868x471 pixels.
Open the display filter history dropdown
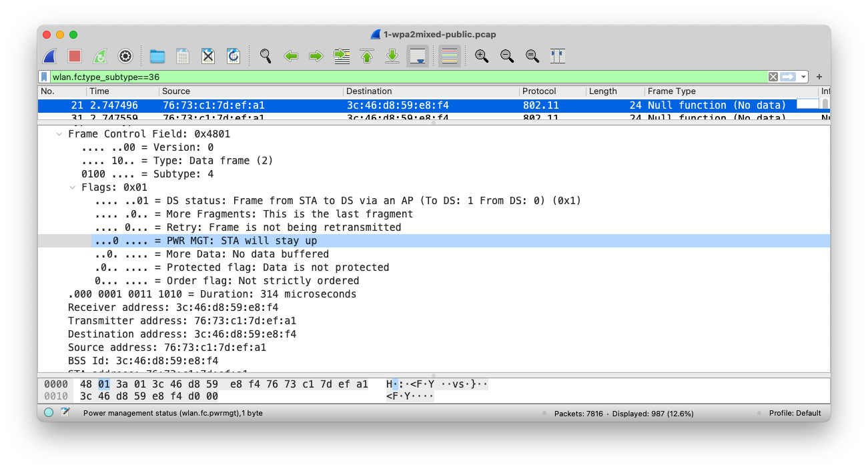point(804,77)
